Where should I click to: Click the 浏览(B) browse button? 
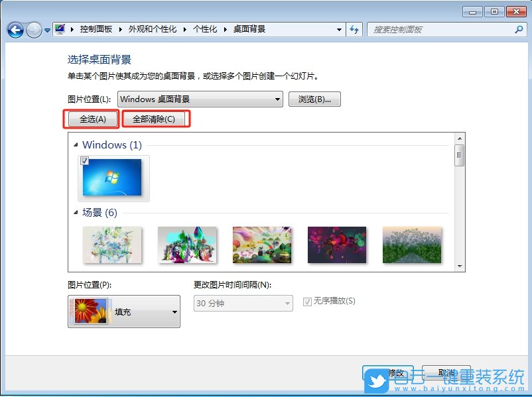[x=314, y=99]
